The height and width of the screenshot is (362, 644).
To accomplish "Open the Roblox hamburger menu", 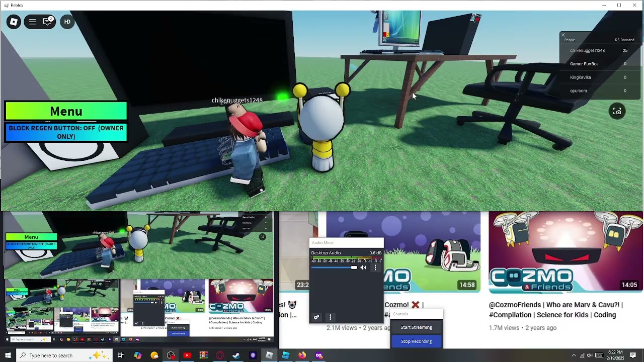I will [x=32, y=22].
